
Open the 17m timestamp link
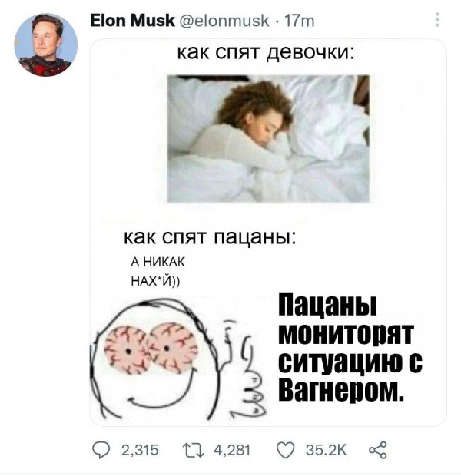(300, 21)
